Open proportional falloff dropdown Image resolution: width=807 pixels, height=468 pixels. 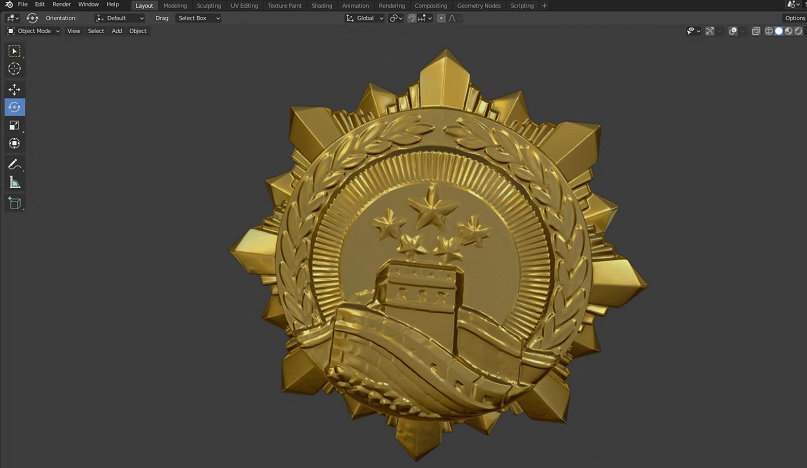[454, 18]
